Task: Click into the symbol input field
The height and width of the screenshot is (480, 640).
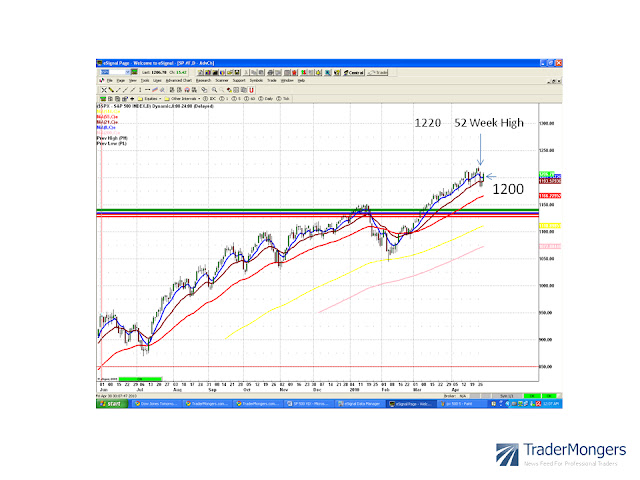Action: (113, 72)
